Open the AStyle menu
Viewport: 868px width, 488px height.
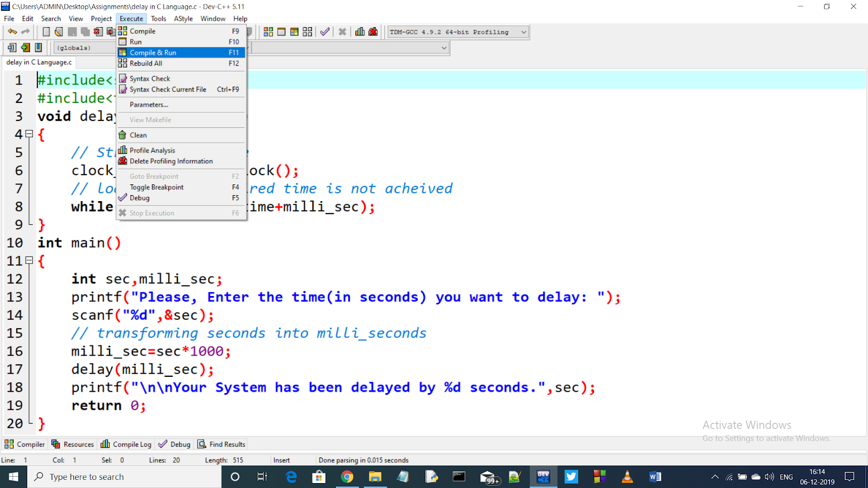pyautogui.click(x=183, y=18)
